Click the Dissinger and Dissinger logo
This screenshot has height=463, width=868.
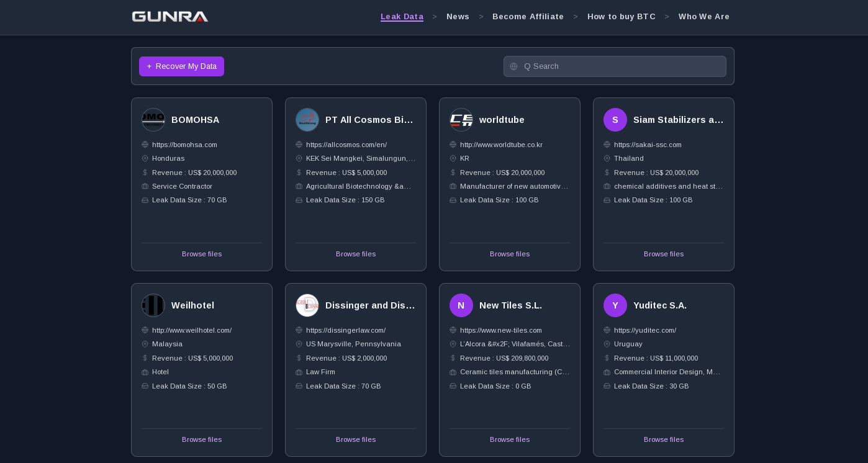click(x=307, y=305)
